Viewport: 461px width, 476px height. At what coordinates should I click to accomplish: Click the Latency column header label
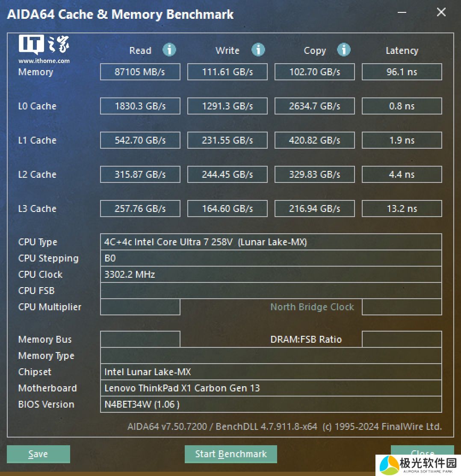coord(402,51)
